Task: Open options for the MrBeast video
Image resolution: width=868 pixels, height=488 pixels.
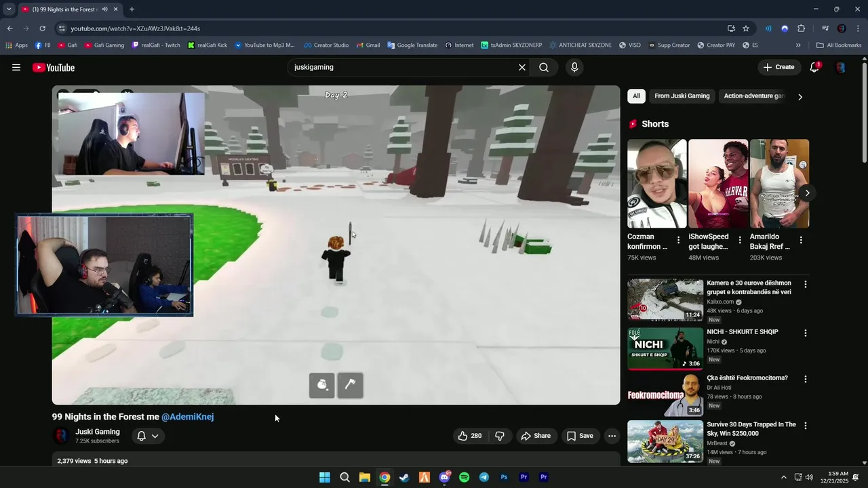Action: pos(806,426)
